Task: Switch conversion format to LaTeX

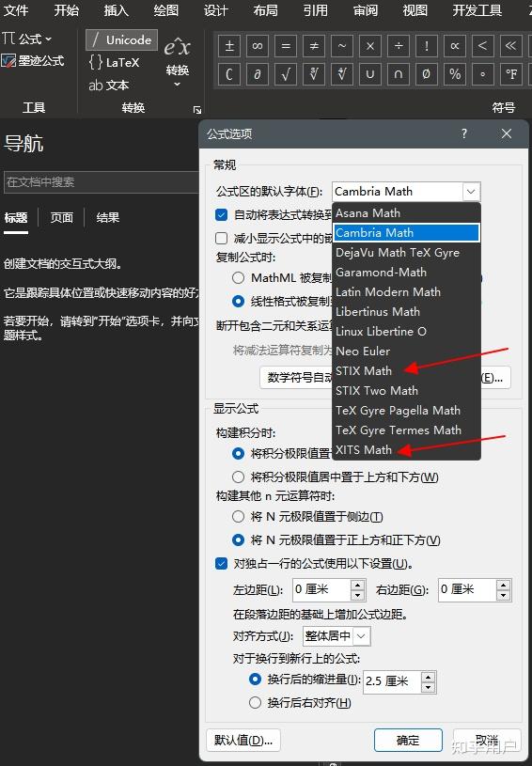Action: point(115,63)
